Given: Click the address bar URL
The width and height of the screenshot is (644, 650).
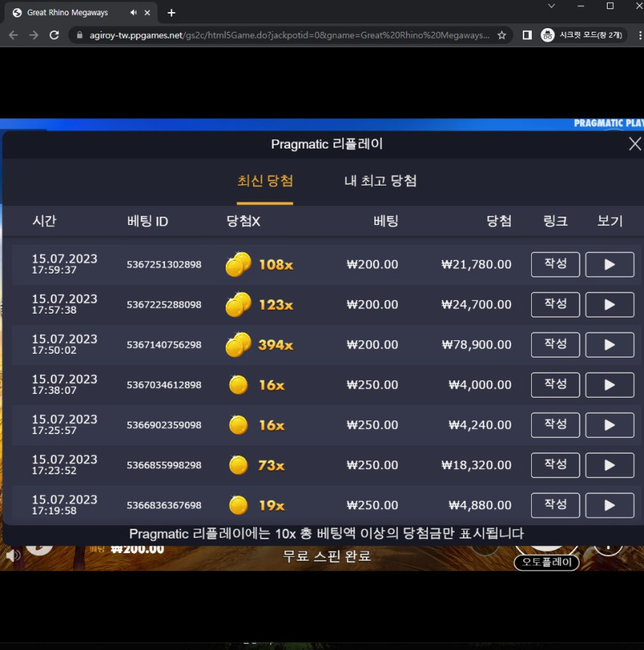Looking at the screenshot, I should click(x=289, y=36).
